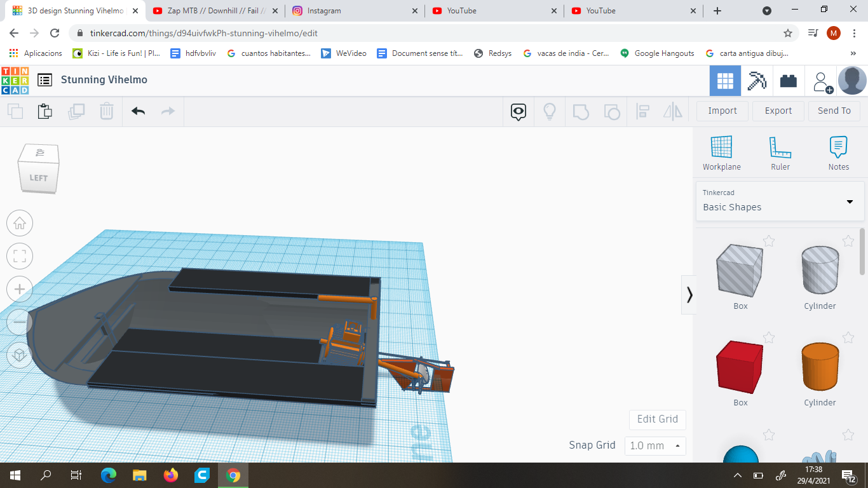This screenshot has height=488, width=868.
Task: Click Fit all in view icon
Action: (20, 256)
